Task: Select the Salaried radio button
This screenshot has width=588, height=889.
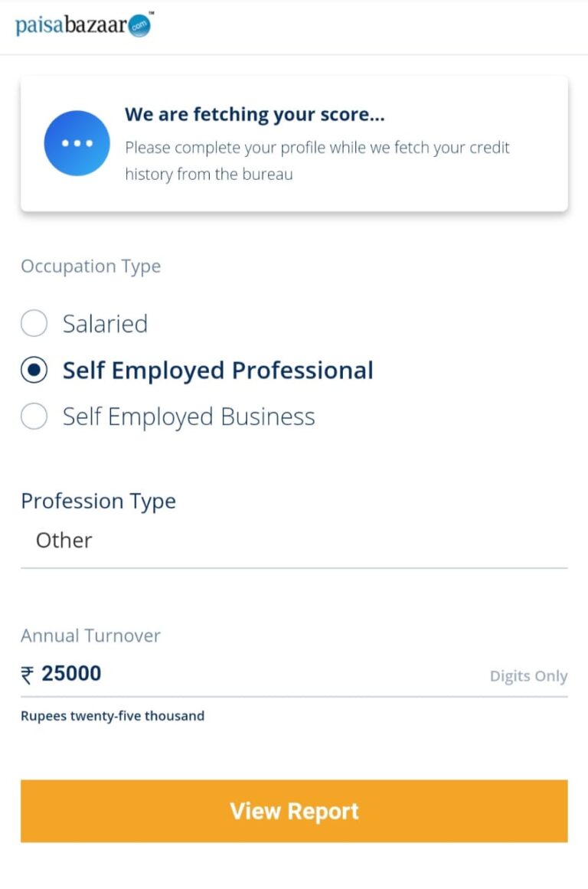Action: click(x=34, y=324)
